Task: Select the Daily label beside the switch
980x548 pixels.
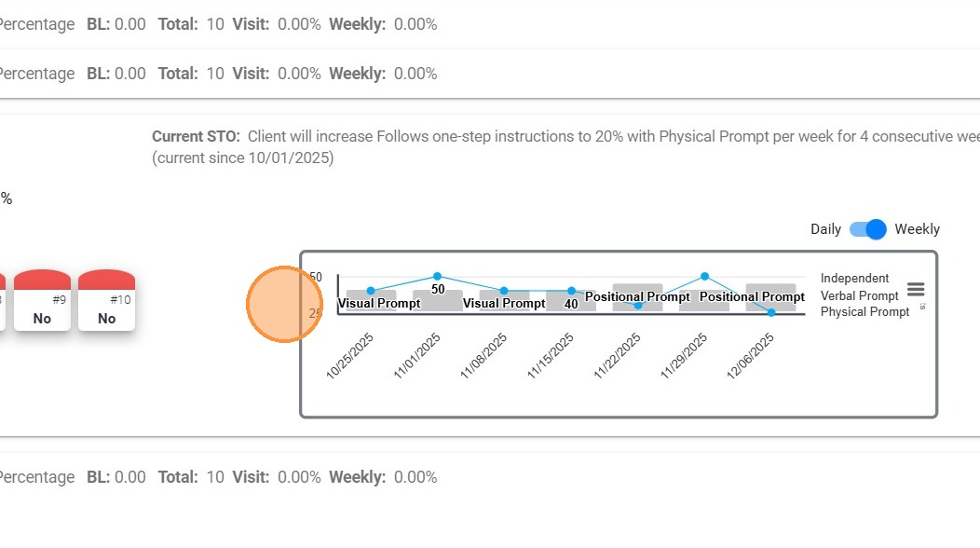Action: pos(825,229)
